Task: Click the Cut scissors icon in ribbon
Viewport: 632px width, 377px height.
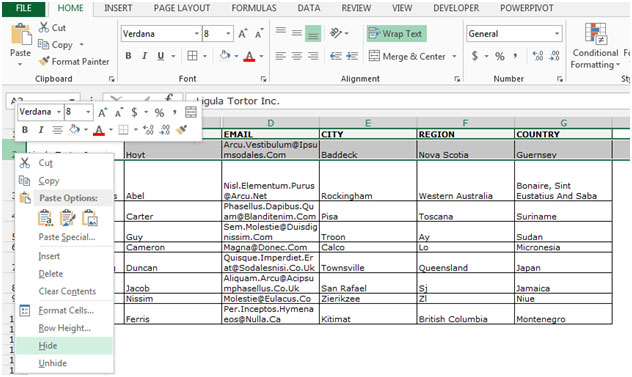Action: pyautogui.click(x=44, y=27)
